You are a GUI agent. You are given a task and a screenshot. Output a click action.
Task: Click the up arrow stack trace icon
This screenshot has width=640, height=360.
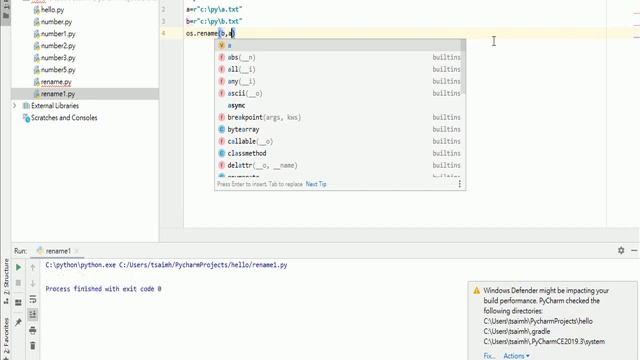pyautogui.click(x=33, y=267)
